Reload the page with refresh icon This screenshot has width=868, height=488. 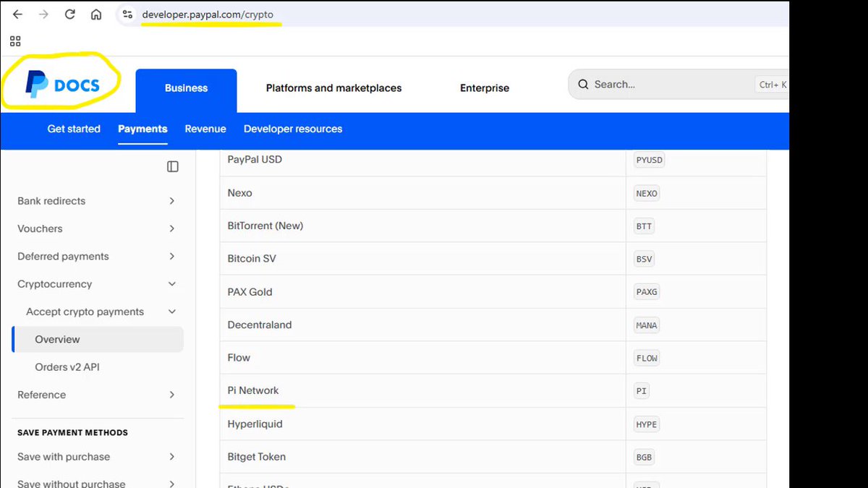69,14
